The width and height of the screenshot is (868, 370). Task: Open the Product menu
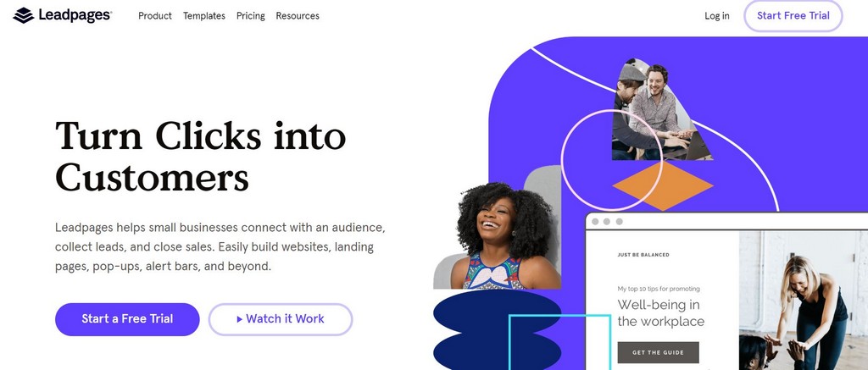tap(155, 16)
